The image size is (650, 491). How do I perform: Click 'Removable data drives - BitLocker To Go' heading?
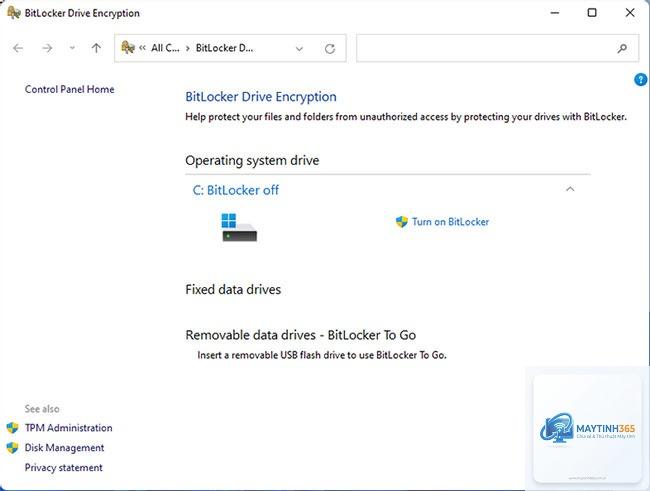[301, 335]
